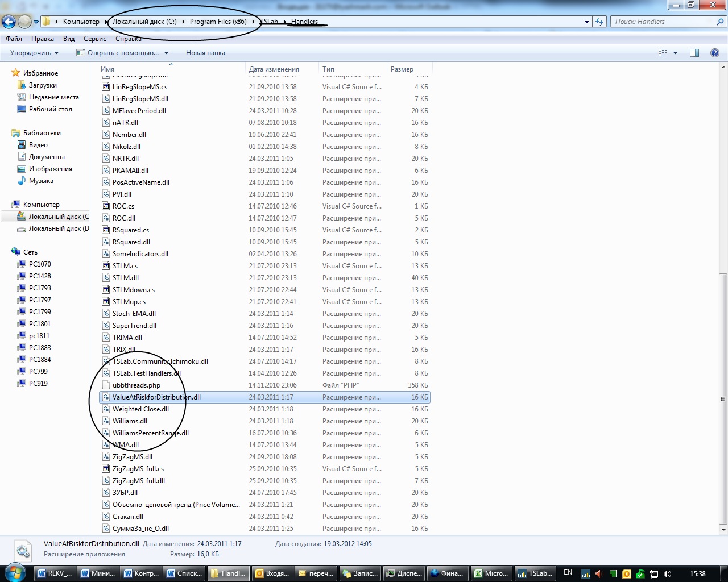Select the file name Stoch_EMA.dll
This screenshot has width=728, height=582.
coord(134,314)
